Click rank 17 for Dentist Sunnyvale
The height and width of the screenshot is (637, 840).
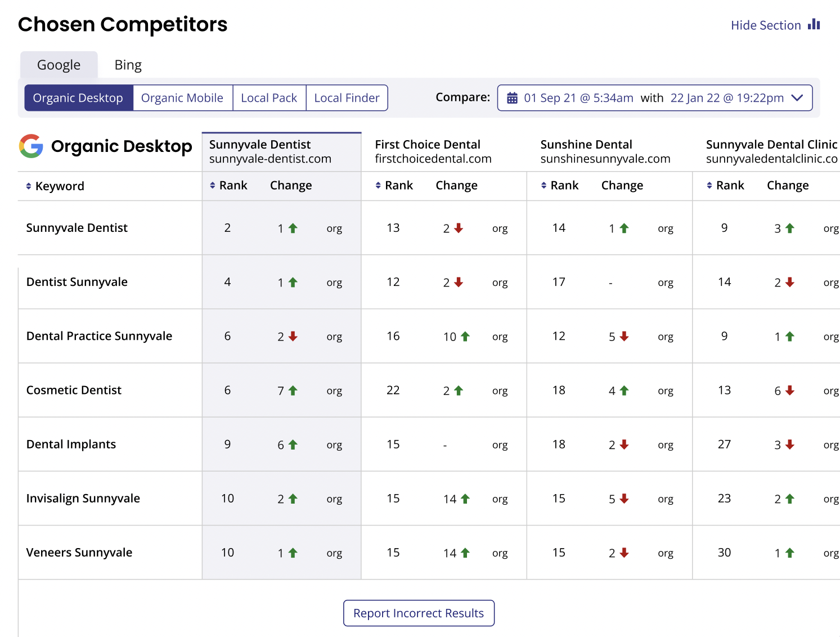pos(559,282)
